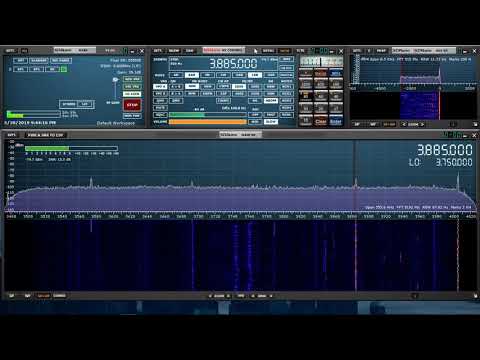Set AGC to MED
Viewport: 480px width, 360px height.
[x=255, y=122]
